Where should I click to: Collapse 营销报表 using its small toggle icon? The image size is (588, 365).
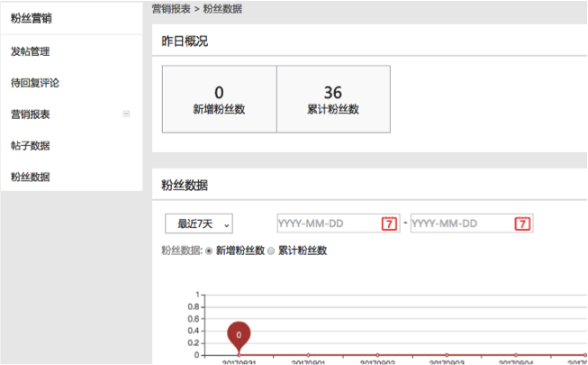pos(126,114)
